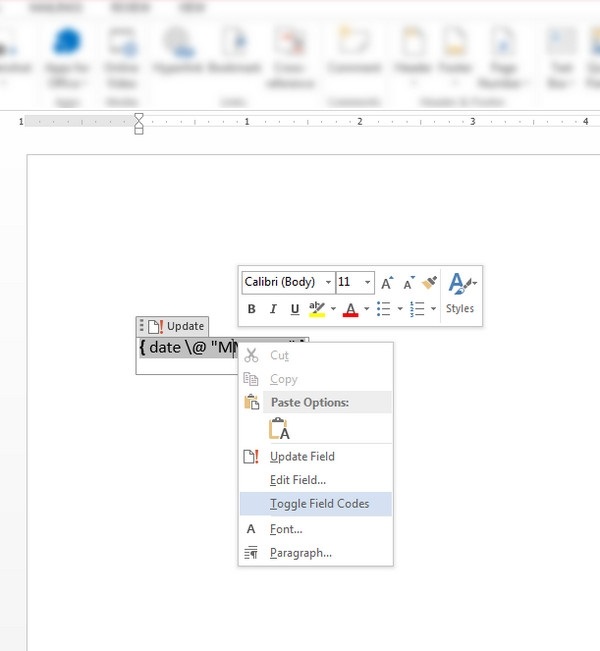Image resolution: width=600 pixels, height=651 pixels.
Task: Click the Shrink Font icon
Action: (x=408, y=283)
